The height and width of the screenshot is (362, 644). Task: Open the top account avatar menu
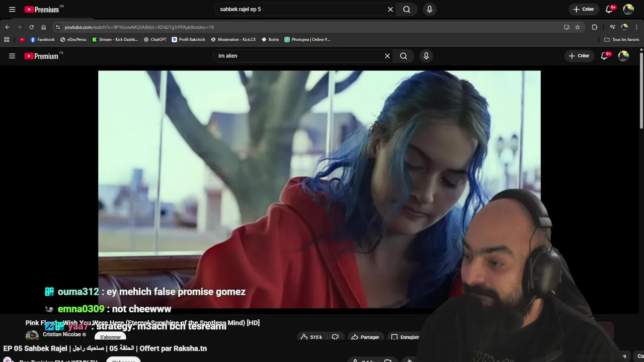coord(628,9)
